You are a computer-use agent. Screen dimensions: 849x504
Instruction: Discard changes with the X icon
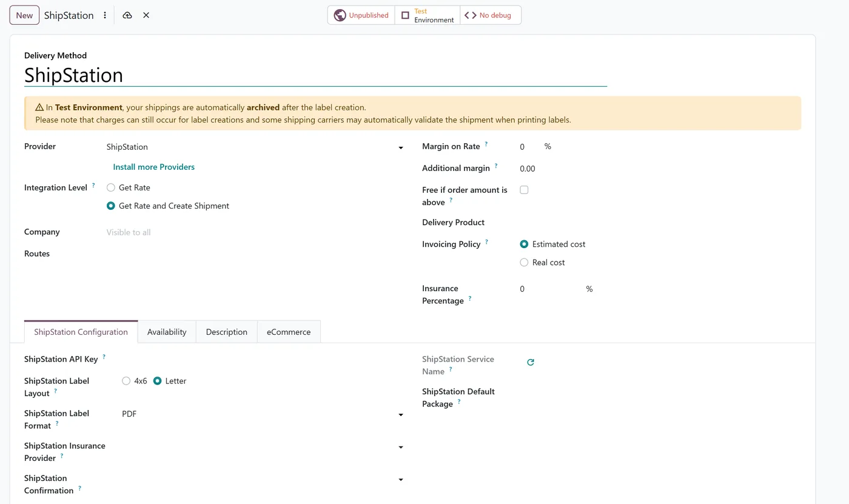click(146, 15)
